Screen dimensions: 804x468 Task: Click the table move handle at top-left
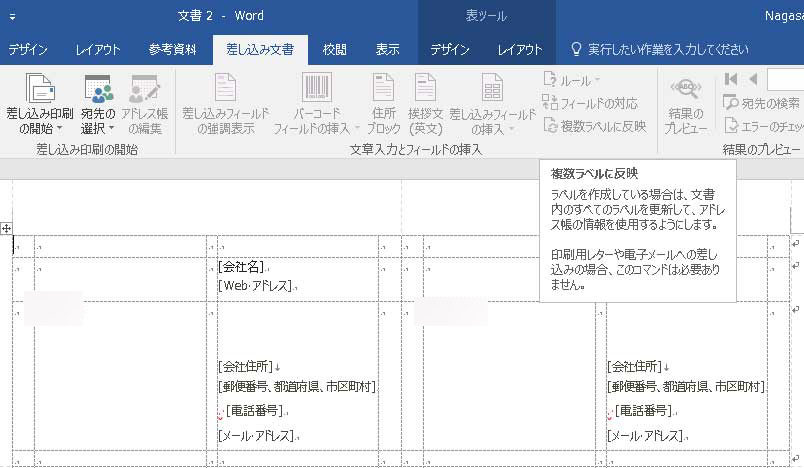[x=6, y=229]
